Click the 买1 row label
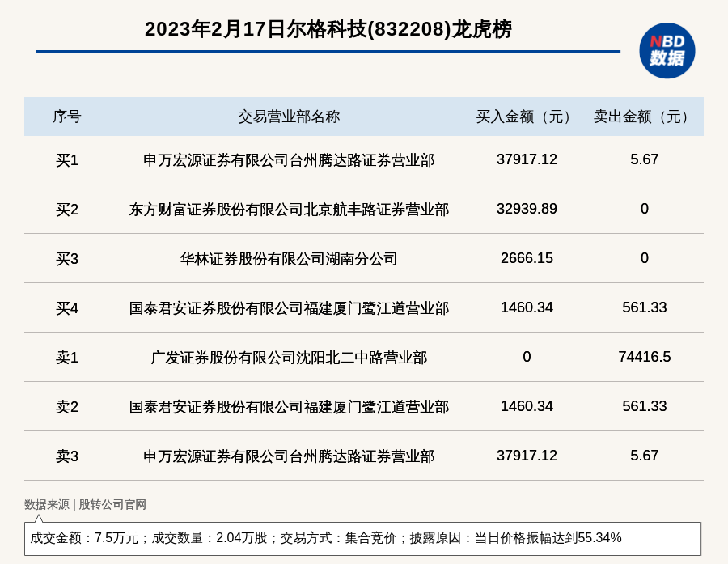The image size is (728, 564). coord(67,160)
